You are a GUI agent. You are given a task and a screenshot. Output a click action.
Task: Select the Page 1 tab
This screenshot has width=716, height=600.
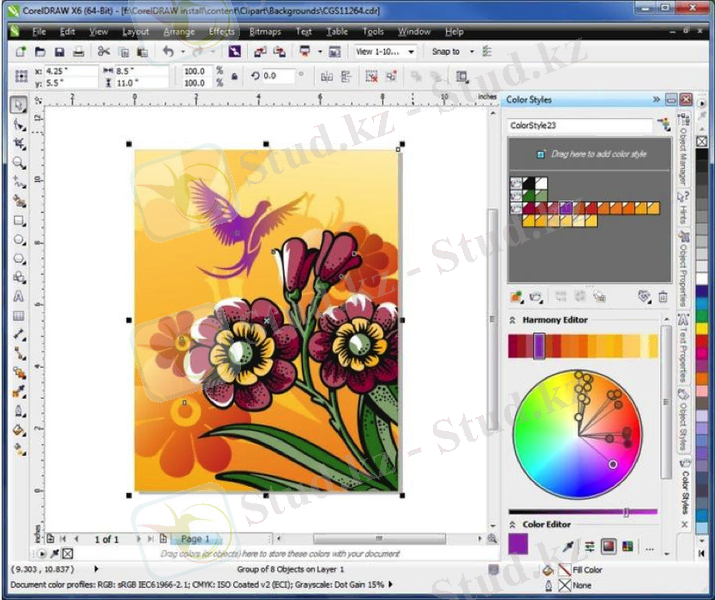[195, 539]
